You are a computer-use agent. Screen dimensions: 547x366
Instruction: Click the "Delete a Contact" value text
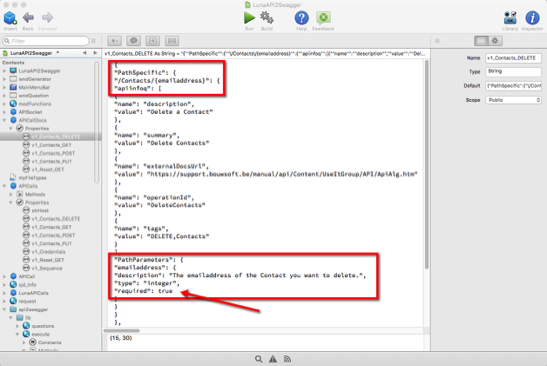(180, 112)
